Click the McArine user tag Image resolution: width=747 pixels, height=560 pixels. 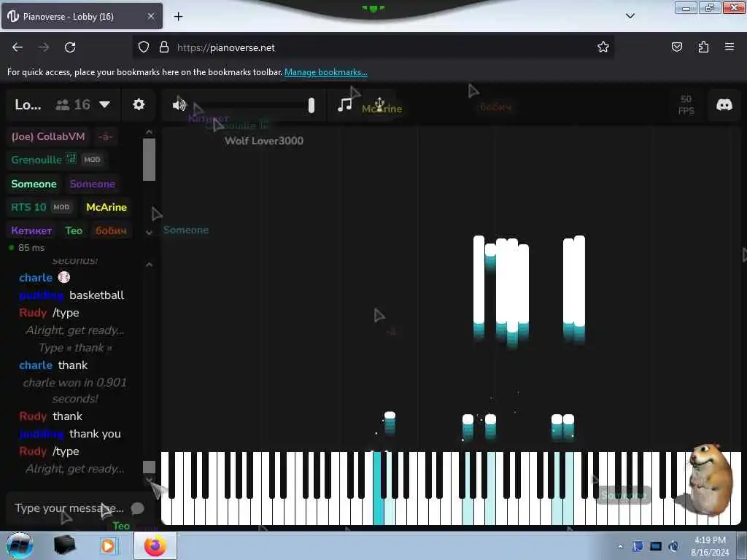(107, 207)
